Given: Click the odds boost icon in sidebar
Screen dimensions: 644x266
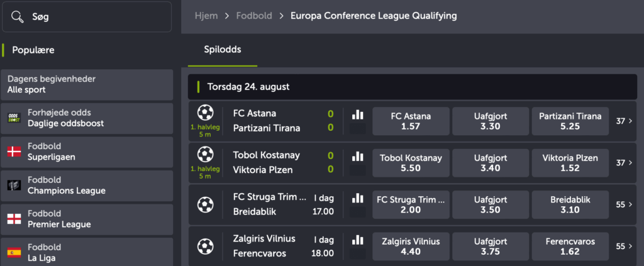Looking at the screenshot, I should 14,118.
